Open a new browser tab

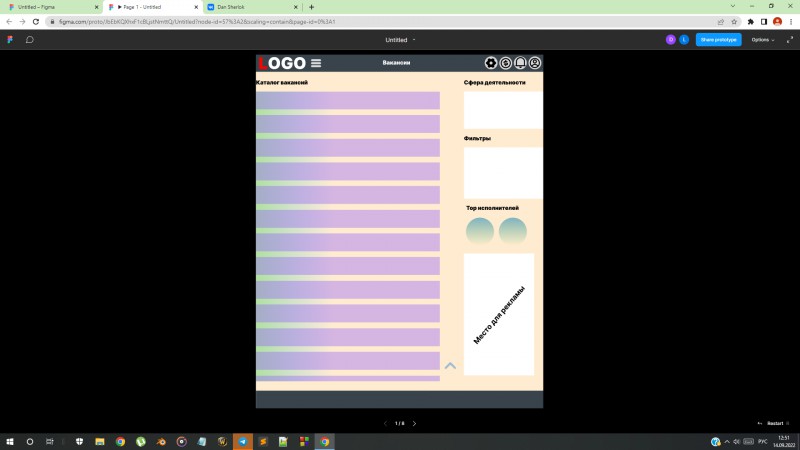tap(311, 7)
